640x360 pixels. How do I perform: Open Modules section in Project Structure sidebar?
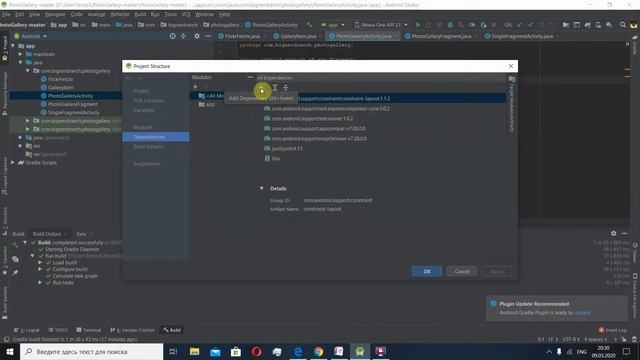tap(143, 127)
